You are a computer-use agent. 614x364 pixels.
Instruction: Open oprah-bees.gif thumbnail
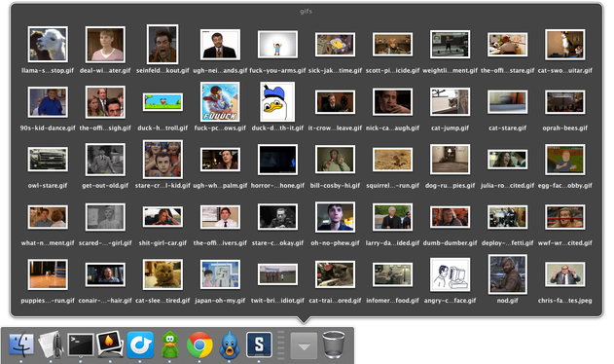(565, 102)
